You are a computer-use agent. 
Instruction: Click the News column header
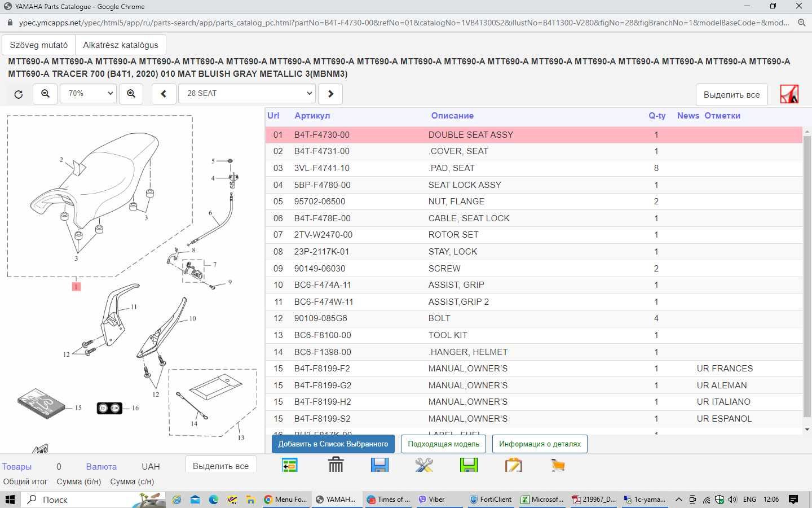click(688, 116)
